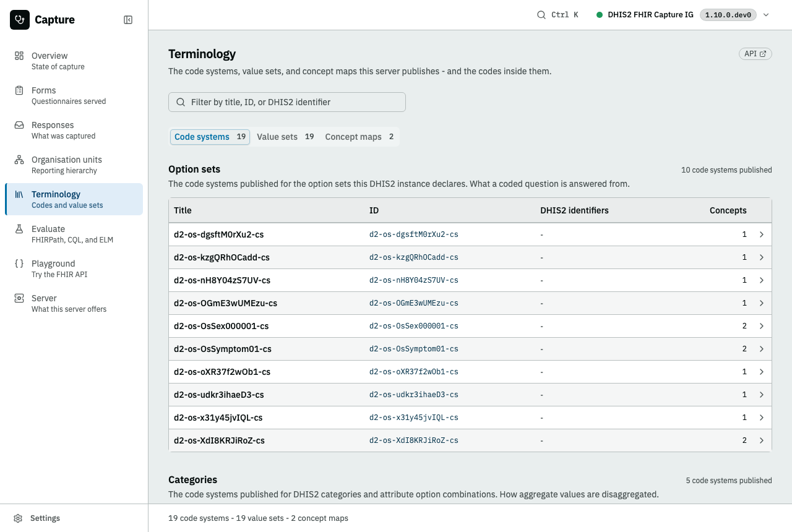792x532 pixels.
Task: Click the Concepts column header
Action: [728, 210]
